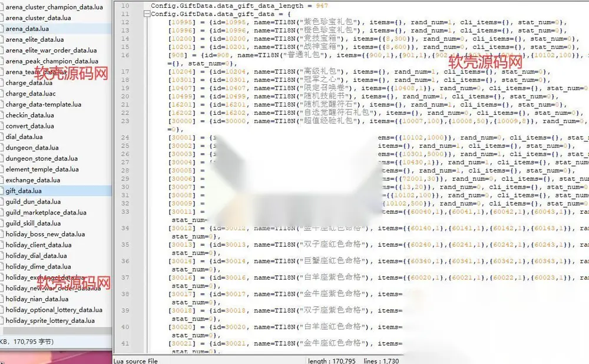Screen dimensions: 589x364
Task: Select dungeon_data.lua
Action: pos(32,148)
